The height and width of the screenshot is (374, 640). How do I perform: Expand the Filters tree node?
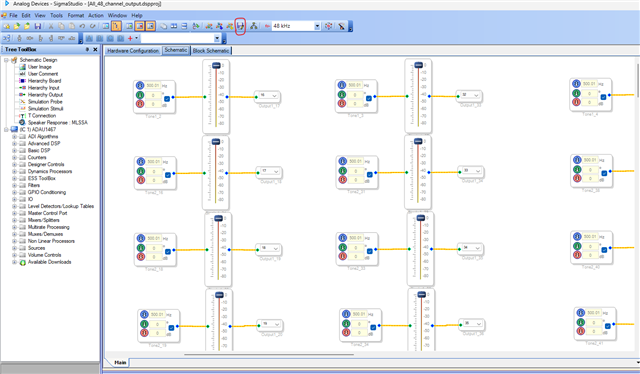14,185
